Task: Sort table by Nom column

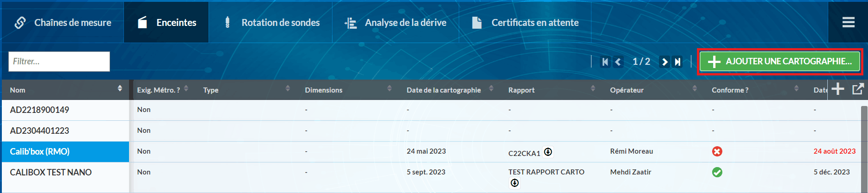Action: point(120,88)
